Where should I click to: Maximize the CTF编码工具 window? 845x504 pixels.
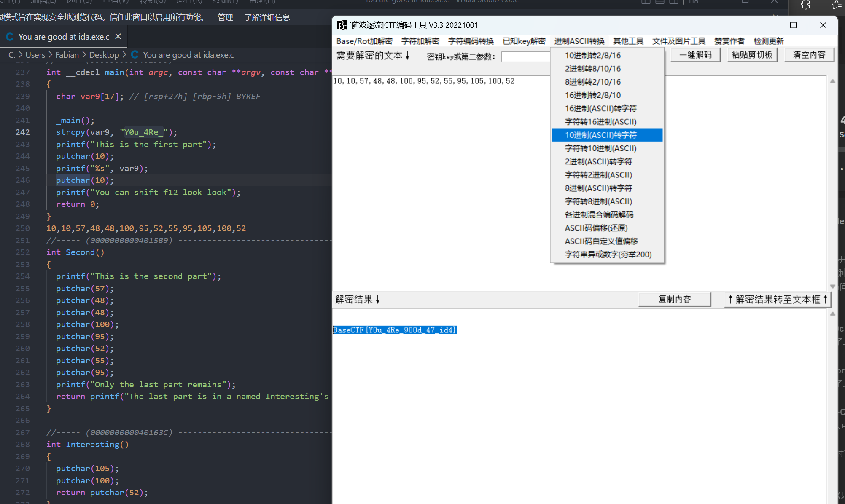(793, 25)
